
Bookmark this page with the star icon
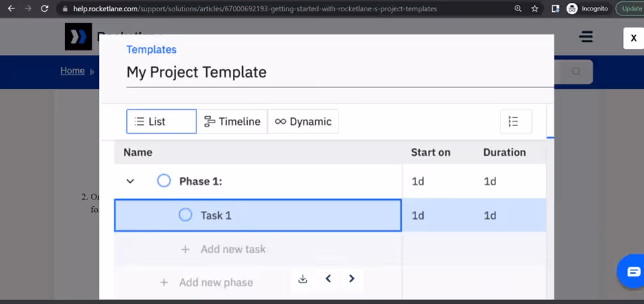[x=535, y=8]
